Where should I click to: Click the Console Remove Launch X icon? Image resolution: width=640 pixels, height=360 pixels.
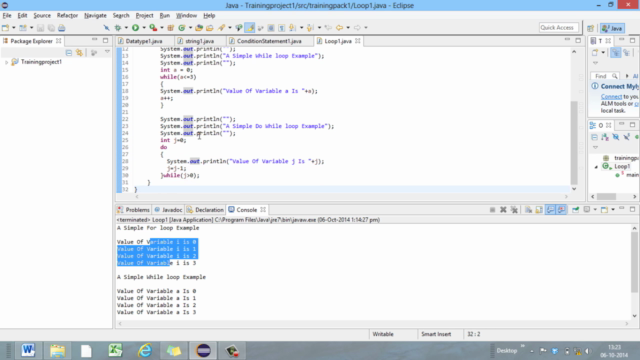(503, 210)
